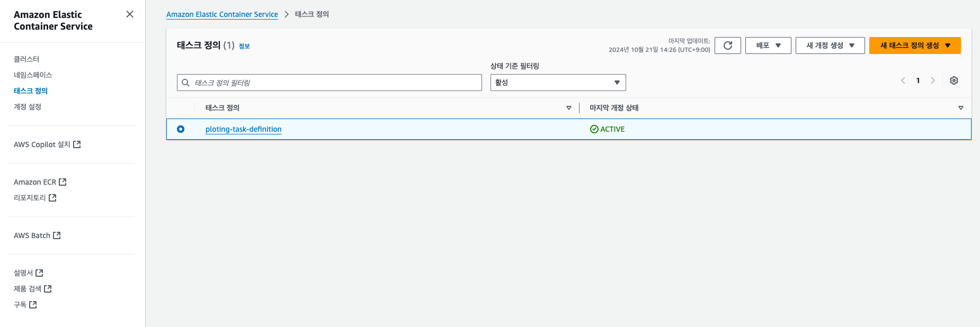Viewport: 980px width, 327px height.
Task: Open table preferences gear icon
Action: tap(954, 80)
